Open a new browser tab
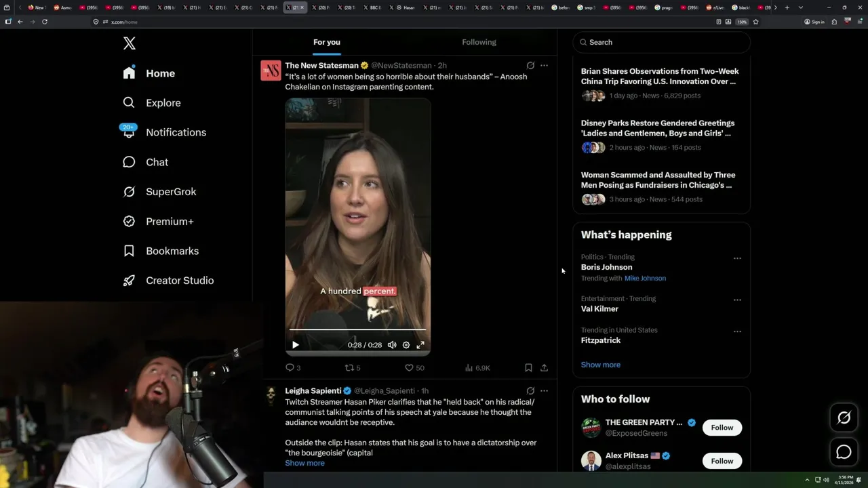Viewport: 868px width, 488px height. point(787,7)
